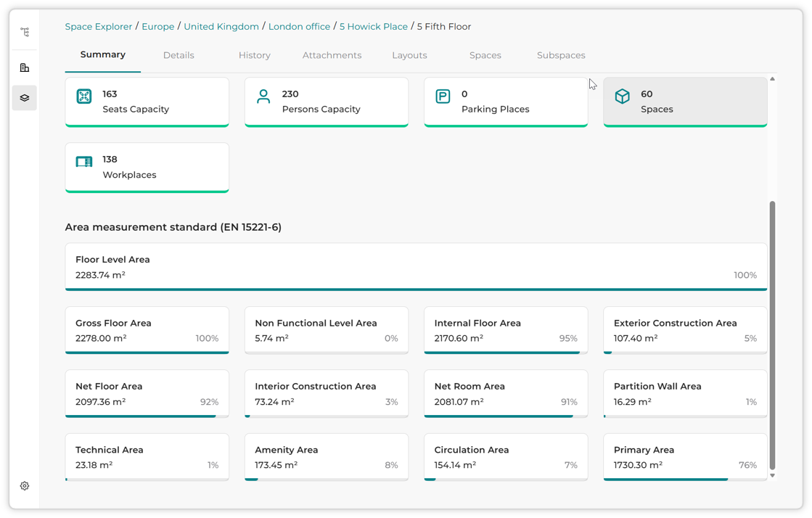This screenshot has width=812, height=518.
Task: Open the London office breadcrumb link
Action: (x=299, y=26)
